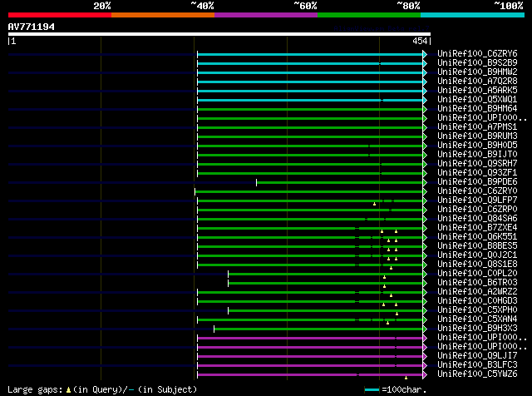The image size is (532, 396).
Task: Click the 454 end position label
Action: [x=420, y=41]
